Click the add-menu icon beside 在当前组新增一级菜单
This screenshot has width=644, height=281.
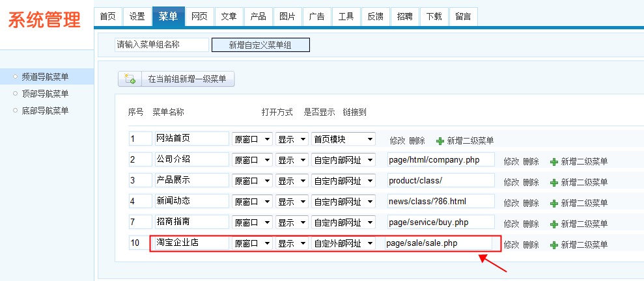[x=130, y=79]
